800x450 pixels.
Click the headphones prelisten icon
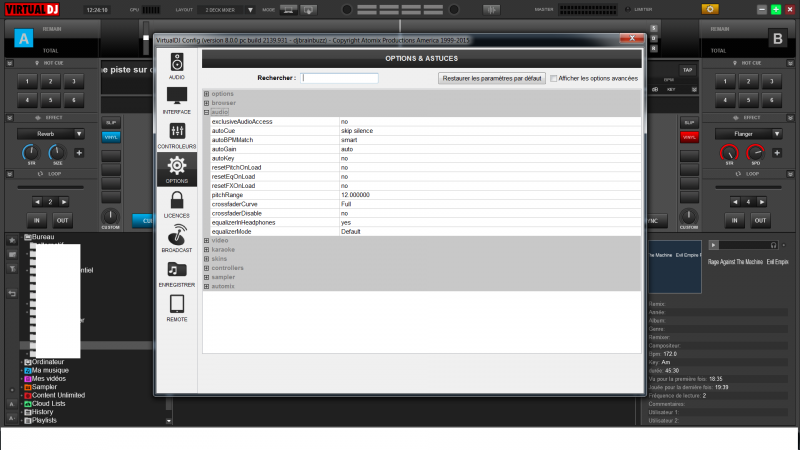(x=773, y=245)
